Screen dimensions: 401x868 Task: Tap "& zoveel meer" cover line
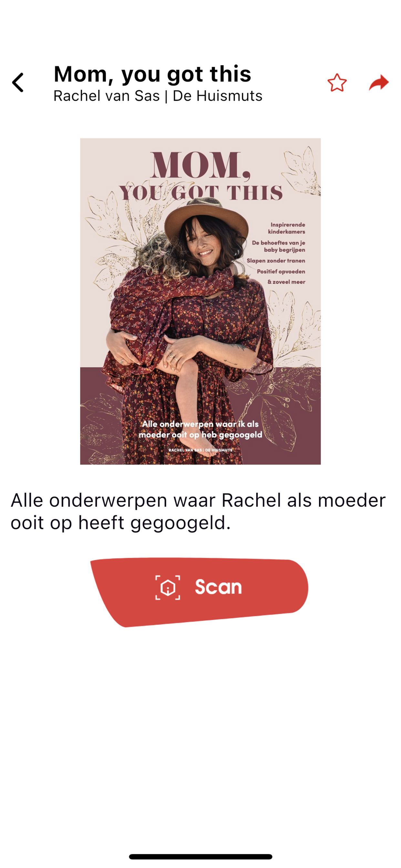tap(286, 282)
